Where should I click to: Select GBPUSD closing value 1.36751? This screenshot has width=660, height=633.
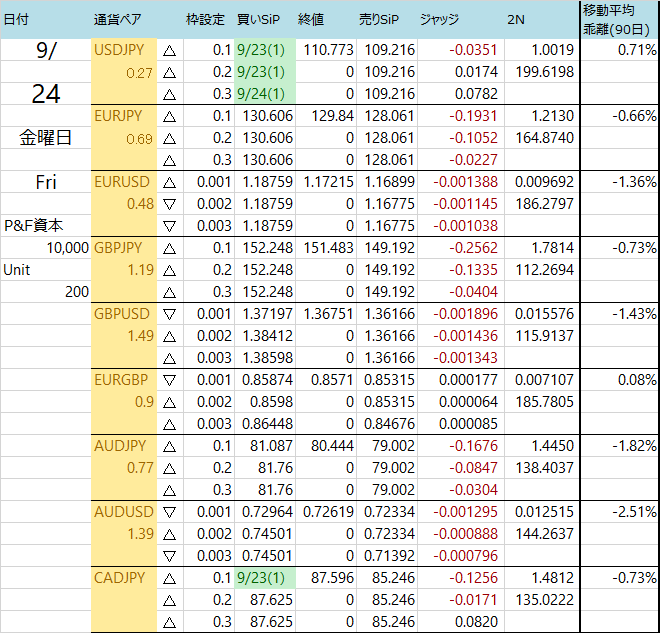click(328, 314)
